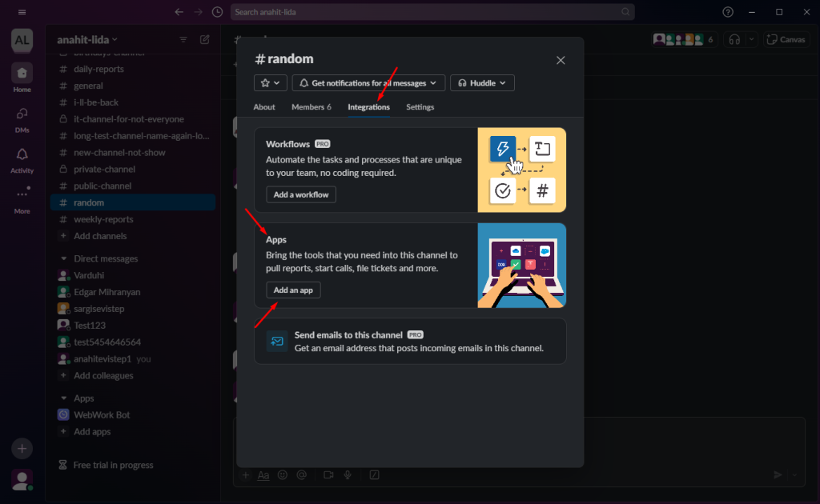Close the random channel details dialog
820x504 pixels.
pyautogui.click(x=561, y=61)
